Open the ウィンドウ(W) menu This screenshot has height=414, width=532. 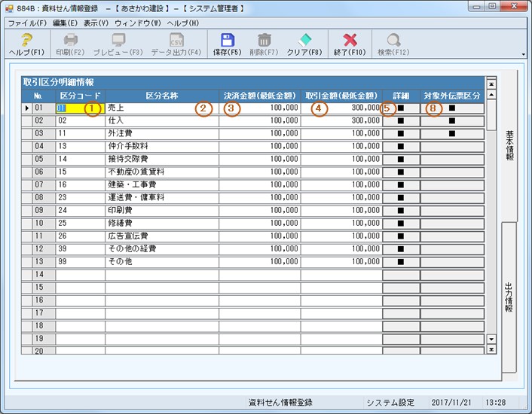pos(138,23)
